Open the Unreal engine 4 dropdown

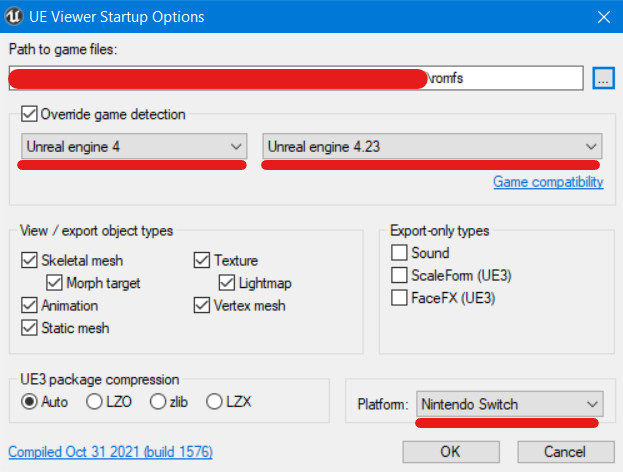coord(134,146)
